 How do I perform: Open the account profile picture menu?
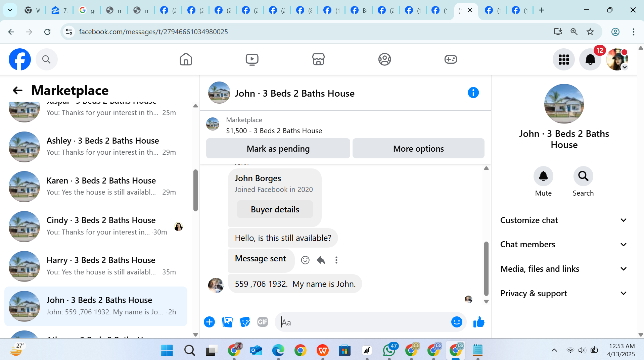(x=617, y=59)
